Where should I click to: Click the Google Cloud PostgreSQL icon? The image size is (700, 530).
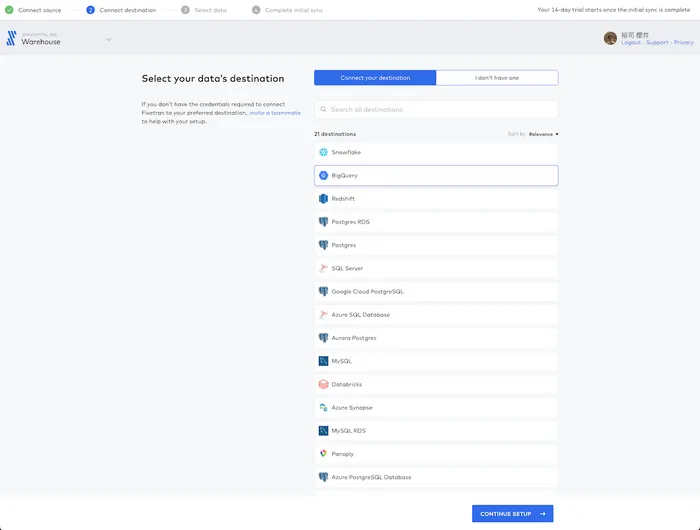pyautogui.click(x=323, y=292)
